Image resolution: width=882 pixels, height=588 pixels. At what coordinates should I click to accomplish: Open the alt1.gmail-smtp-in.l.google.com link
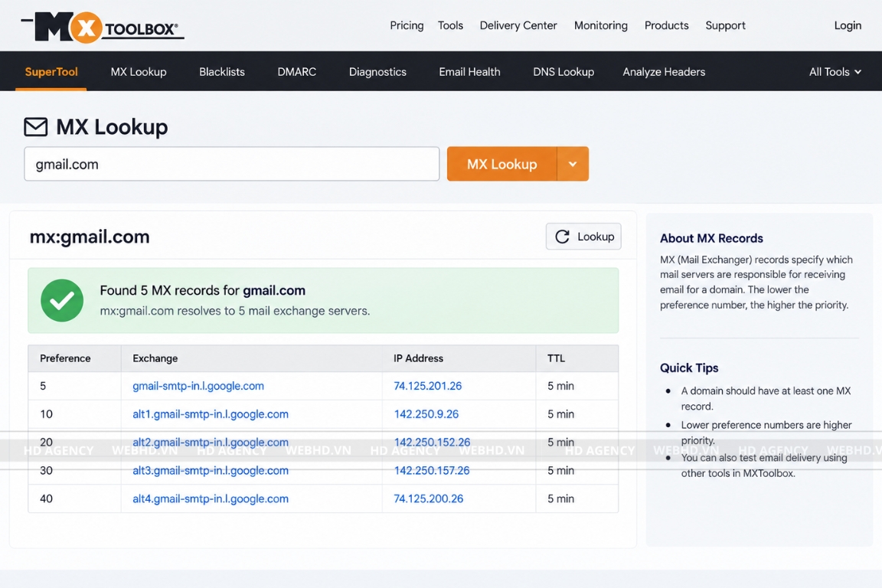click(x=211, y=414)
